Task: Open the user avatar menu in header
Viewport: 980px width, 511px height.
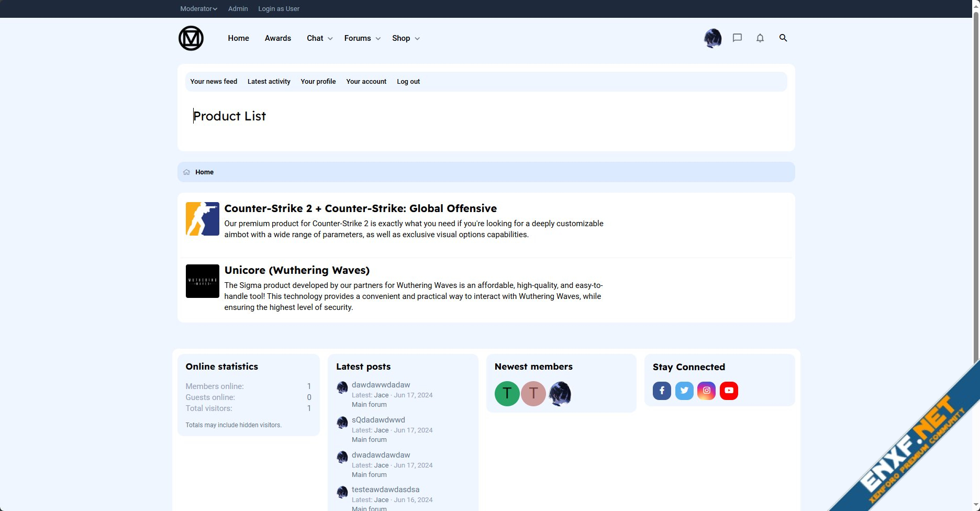Action: 713,38
